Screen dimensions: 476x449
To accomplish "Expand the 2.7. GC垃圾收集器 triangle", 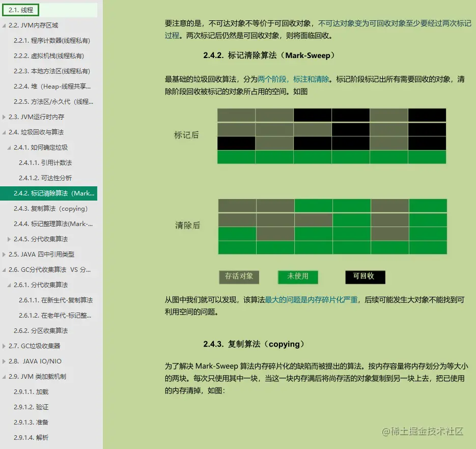I will (x=4, y=346).
